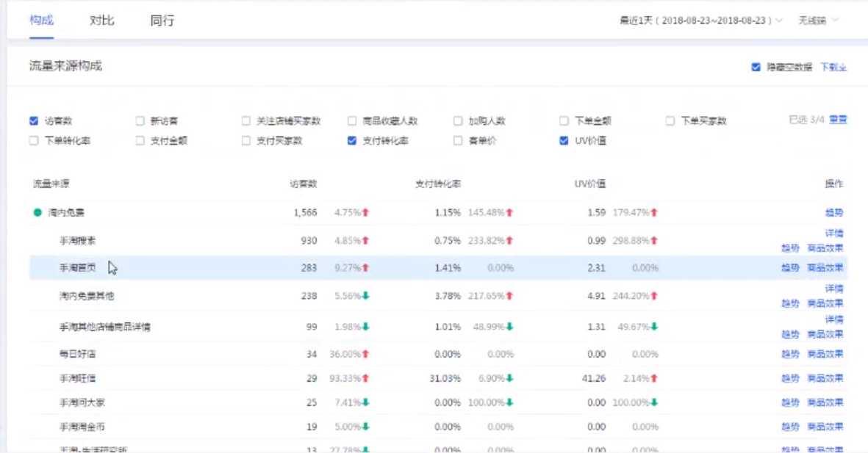Select the 每日好店 source name
The height and width of the screenshot is (453, 868).
click(77, 354)
